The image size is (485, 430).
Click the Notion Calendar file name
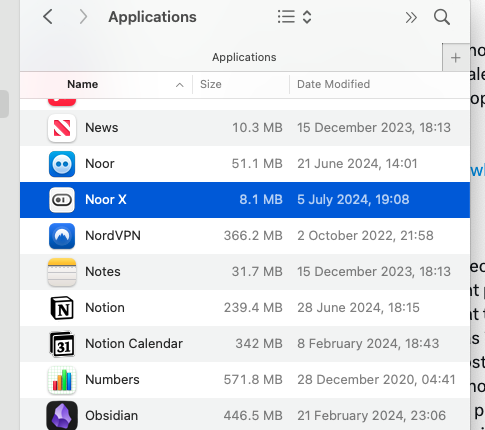pos(134,344)
